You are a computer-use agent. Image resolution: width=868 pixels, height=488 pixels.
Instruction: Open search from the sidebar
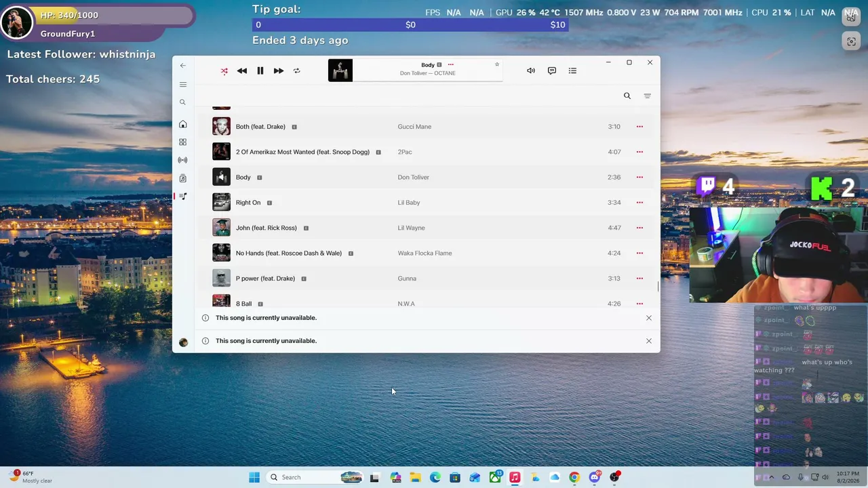(x=182, y=102)
